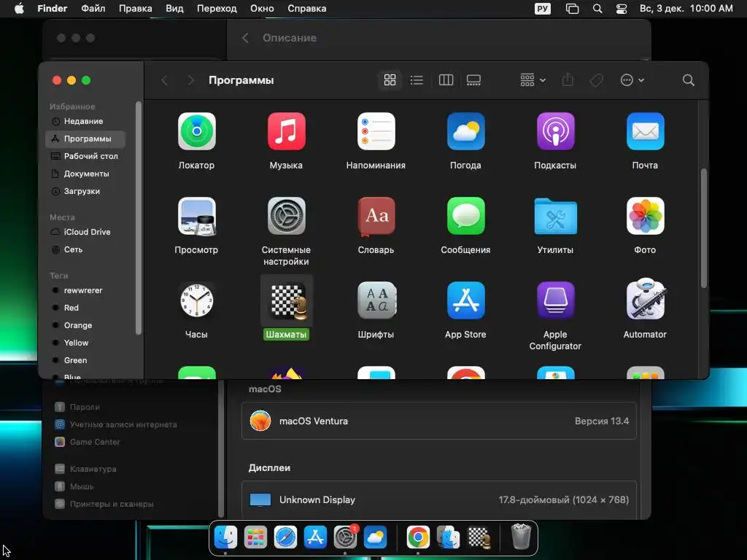Switch to icon view in Finder toolbar
747x560 pixels.
(390, 80)
